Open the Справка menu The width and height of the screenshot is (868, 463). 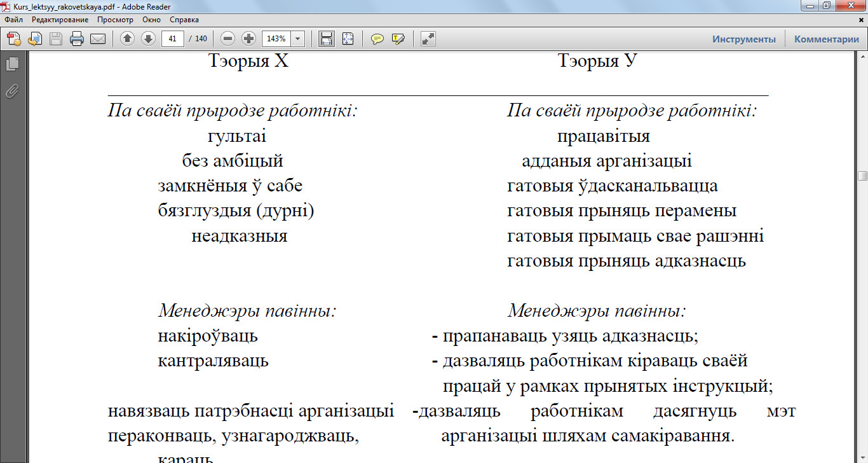pyautogui.click(x=184, y=20)
